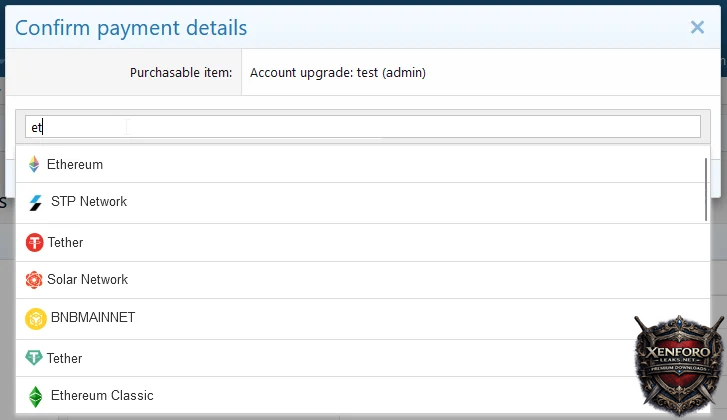Select Ethereum from the dropdown list

(x=75, y=164)
